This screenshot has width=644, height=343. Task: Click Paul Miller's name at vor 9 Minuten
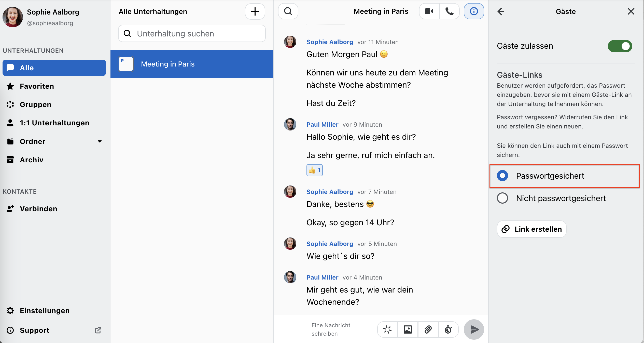pos(322,125)
